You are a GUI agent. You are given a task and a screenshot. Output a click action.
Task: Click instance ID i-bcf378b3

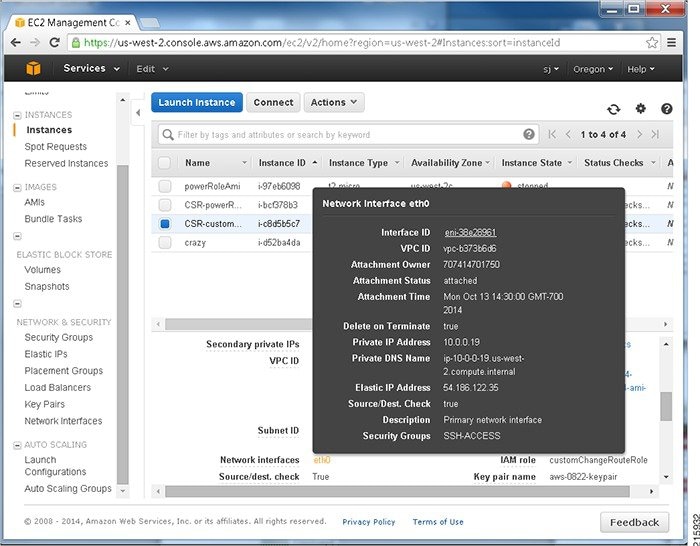coord(278,205)
